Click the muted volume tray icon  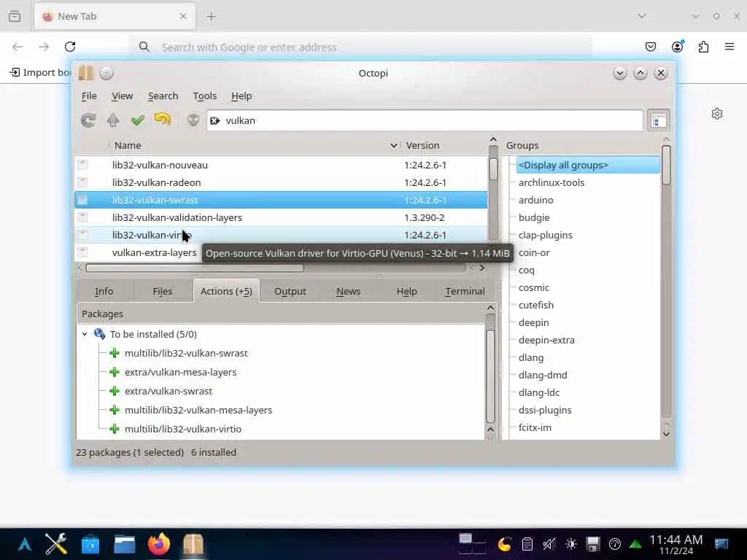[x=549, y=544]
